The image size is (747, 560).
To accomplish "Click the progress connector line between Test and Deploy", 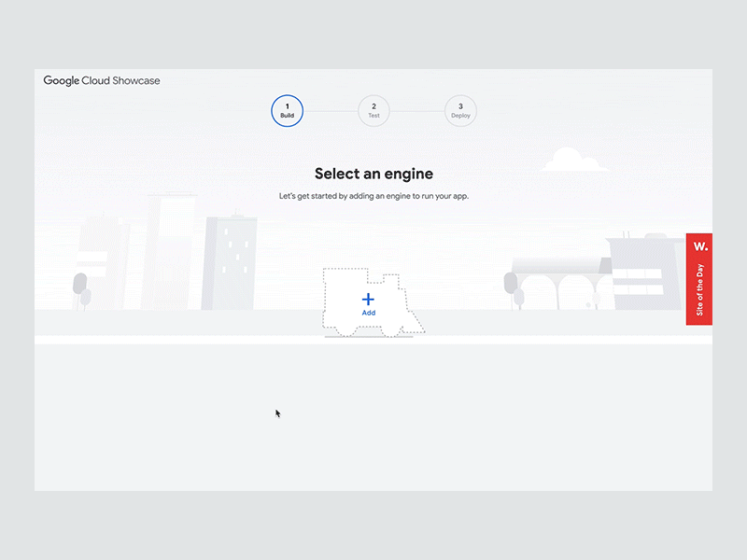I will (x=417, y=110).
